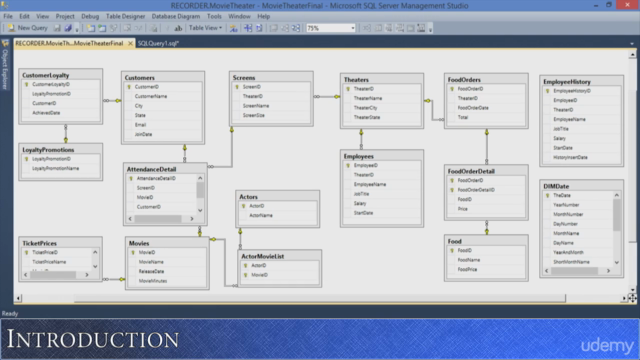Click the Add Related Tables icon

click(x=113, y=28)
